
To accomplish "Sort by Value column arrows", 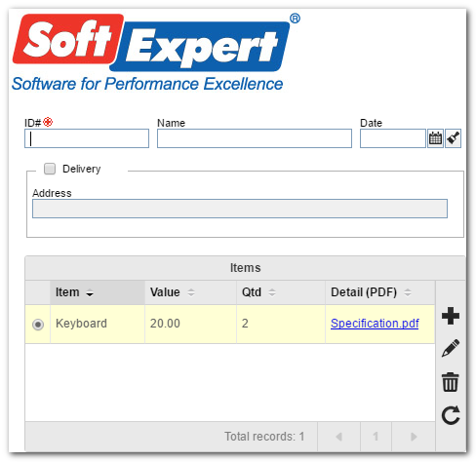I will point(191,292).
